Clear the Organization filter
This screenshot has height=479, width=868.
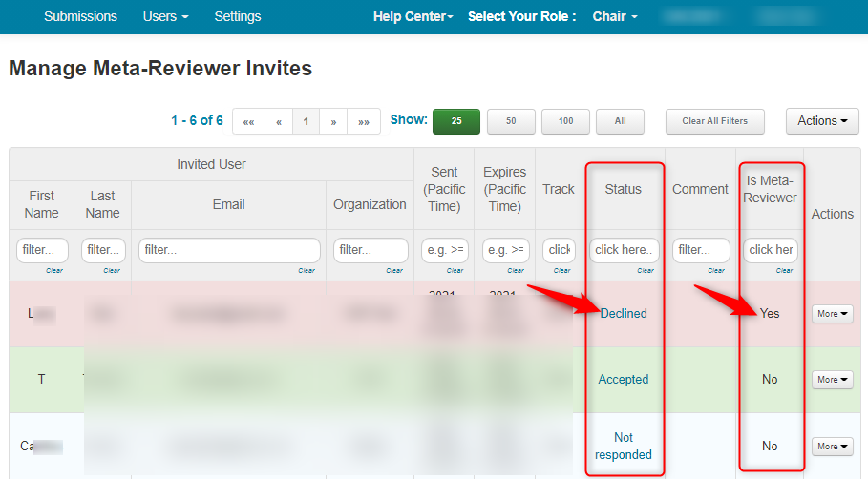pos(394,270)
